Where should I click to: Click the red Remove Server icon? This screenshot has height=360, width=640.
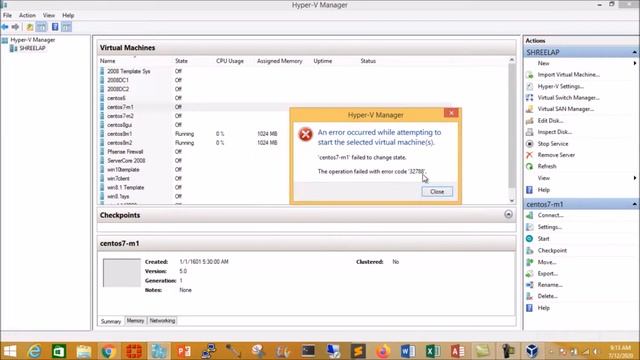(x=529, y=155)
